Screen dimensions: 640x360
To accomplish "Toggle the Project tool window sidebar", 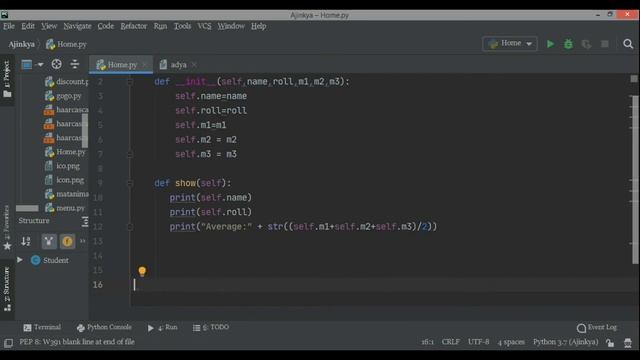I will (7, 79).
